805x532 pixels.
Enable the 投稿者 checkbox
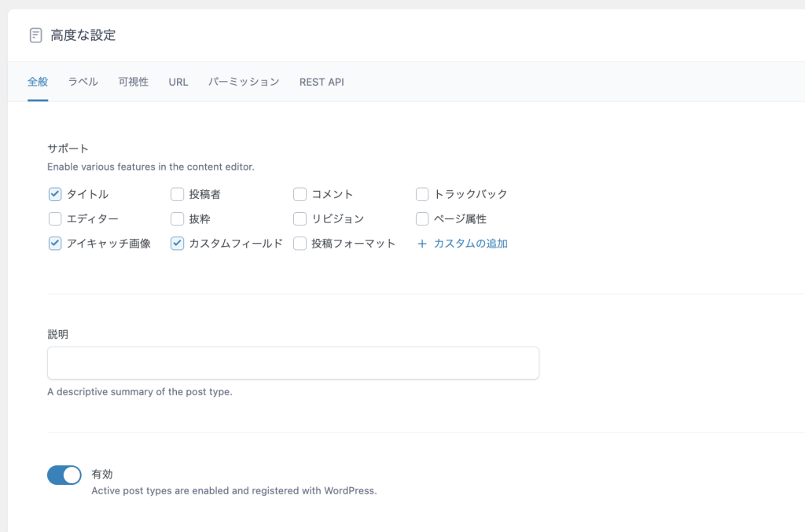coord(177,194)
